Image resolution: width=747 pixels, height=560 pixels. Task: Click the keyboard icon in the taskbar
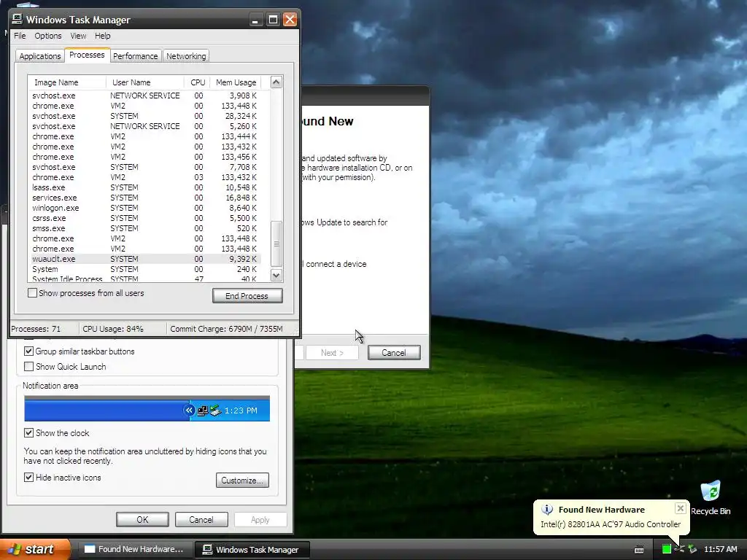pyautogui.click(x=639, y=550)
